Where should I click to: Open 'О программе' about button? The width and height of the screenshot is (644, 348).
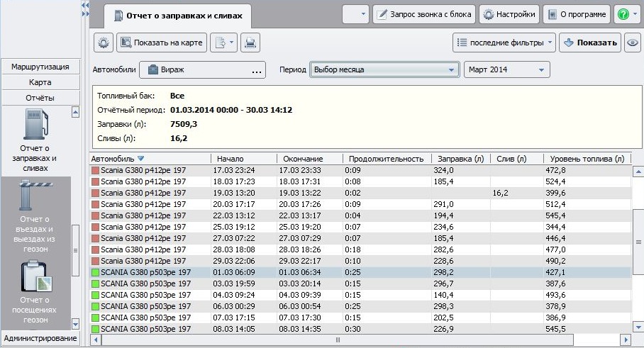(x=577, y=14)
